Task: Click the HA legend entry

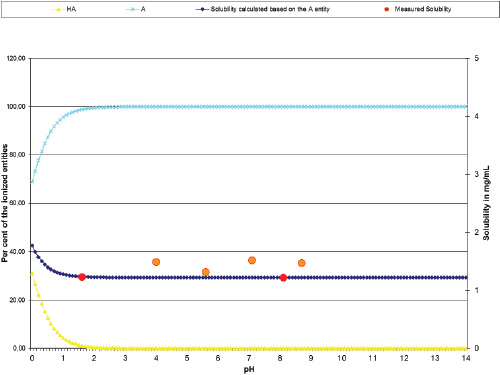Action: [x=64, y=9]
